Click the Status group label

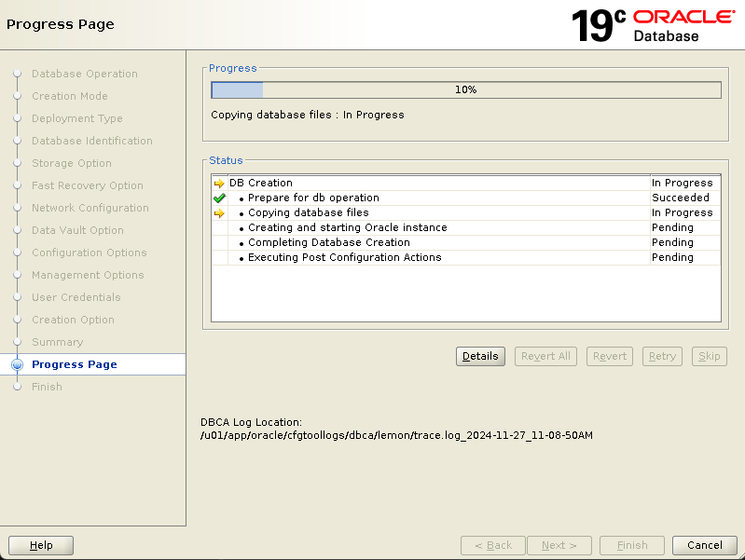coord(226,160)
